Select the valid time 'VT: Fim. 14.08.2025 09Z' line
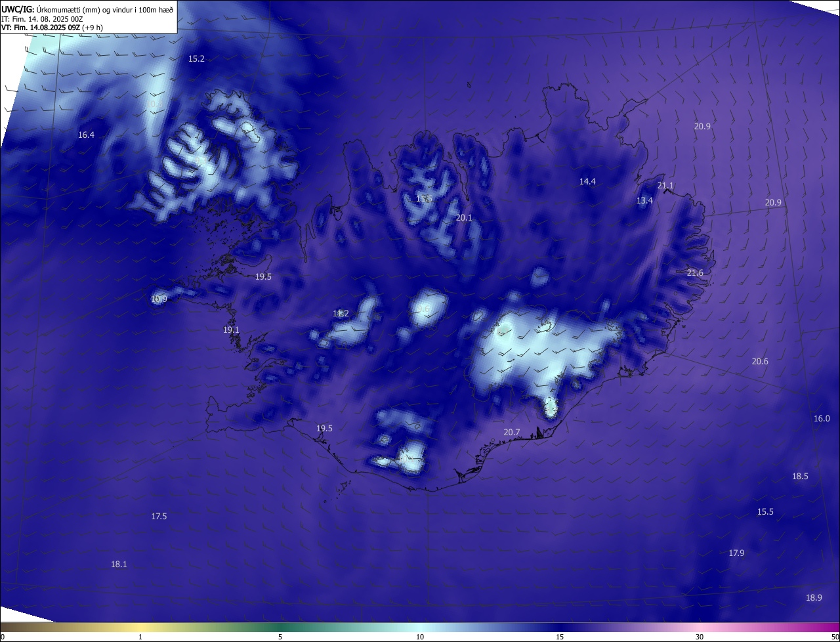 tap(52, 28)
